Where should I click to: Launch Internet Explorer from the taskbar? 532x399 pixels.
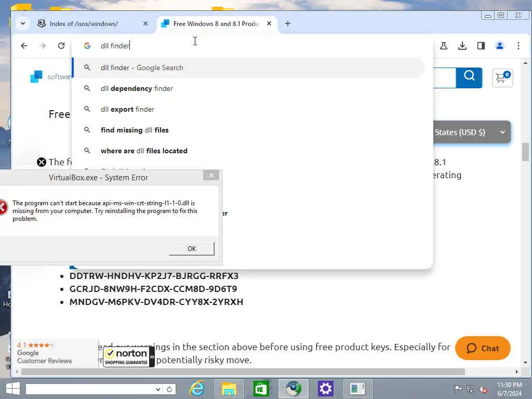(197, 389)
